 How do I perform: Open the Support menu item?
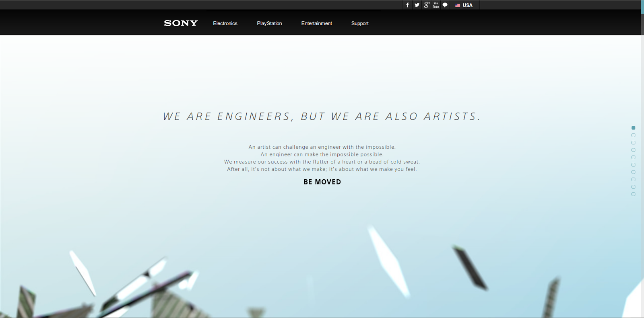[360, 23]
